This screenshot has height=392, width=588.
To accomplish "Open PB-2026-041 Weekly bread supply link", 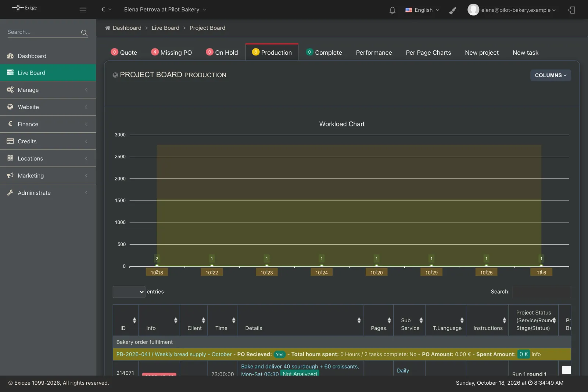I will point(174,354).
